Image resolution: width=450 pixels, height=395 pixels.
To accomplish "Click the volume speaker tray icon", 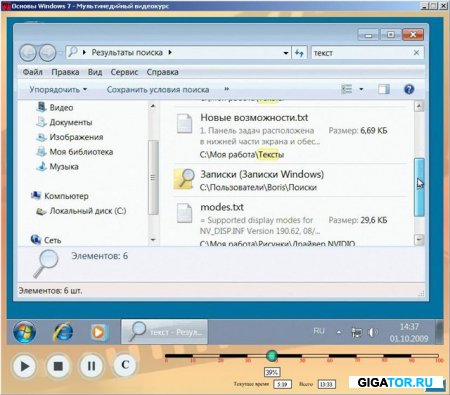I will click(x=372, y=332).
